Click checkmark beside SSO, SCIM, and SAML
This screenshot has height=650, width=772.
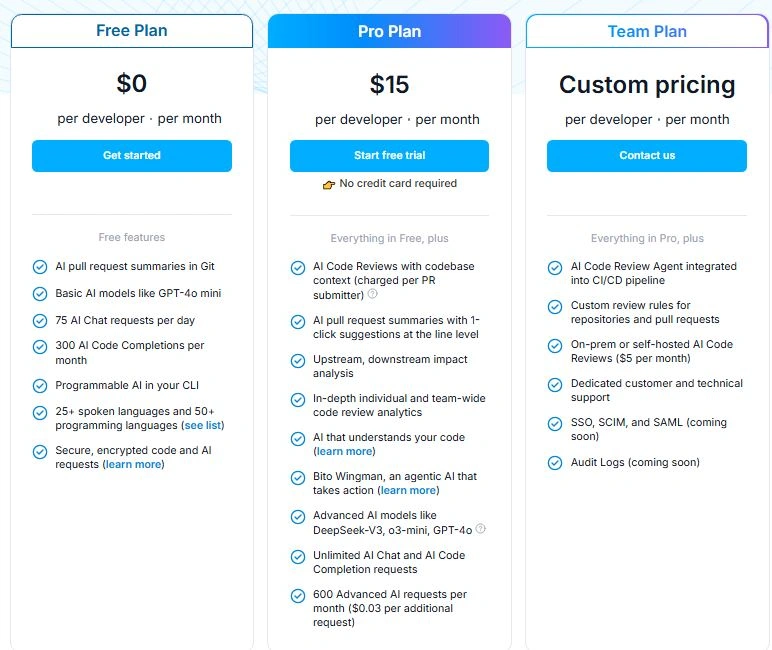pyautogui.click(x=555, y=424)
